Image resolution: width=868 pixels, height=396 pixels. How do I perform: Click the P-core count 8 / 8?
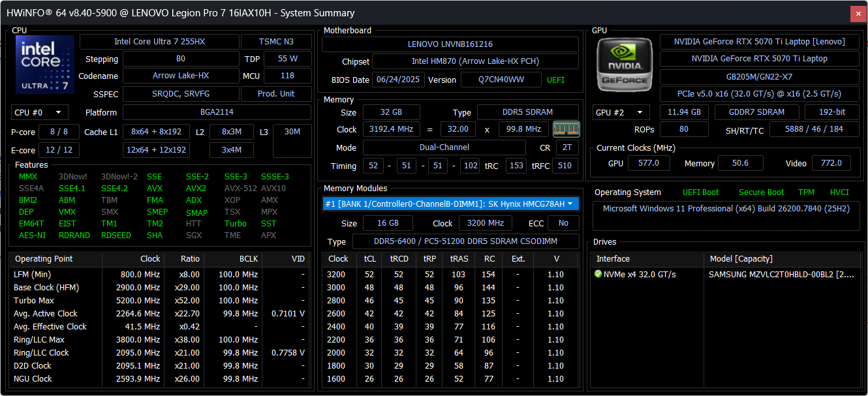[x=59, y=132]
